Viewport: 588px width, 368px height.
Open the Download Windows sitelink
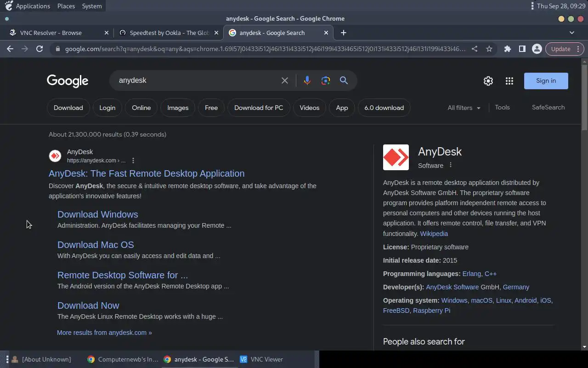98,214
